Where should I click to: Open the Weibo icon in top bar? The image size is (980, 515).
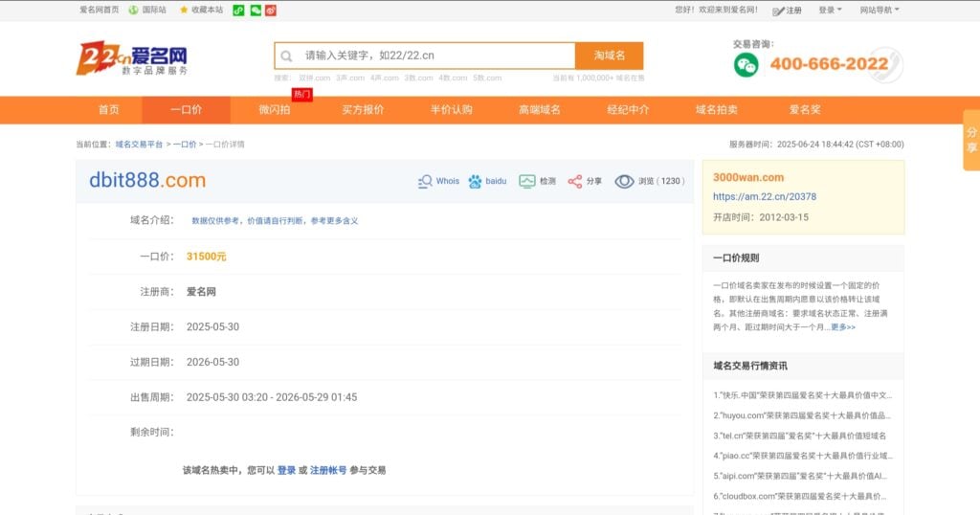point(271,10)
